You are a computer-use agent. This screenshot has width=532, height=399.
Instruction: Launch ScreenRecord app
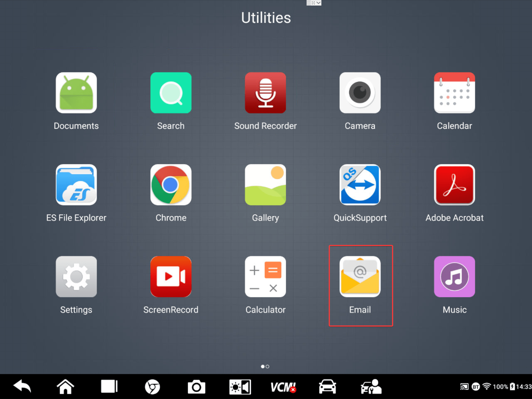pyautogui.click(x=171, y=277)
